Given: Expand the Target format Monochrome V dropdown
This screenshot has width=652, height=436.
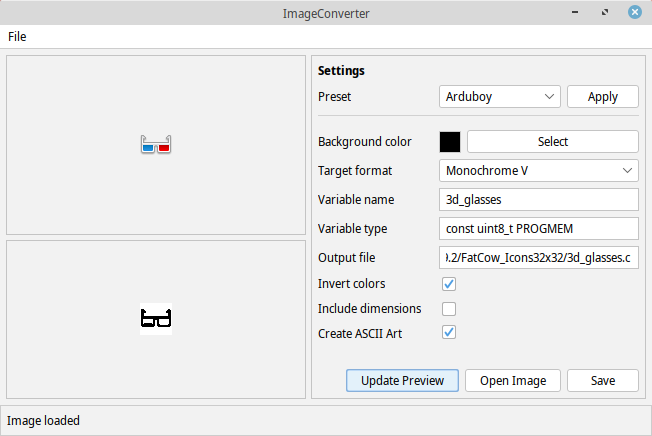Looking at the screenshot, I should tap(538, 171).
